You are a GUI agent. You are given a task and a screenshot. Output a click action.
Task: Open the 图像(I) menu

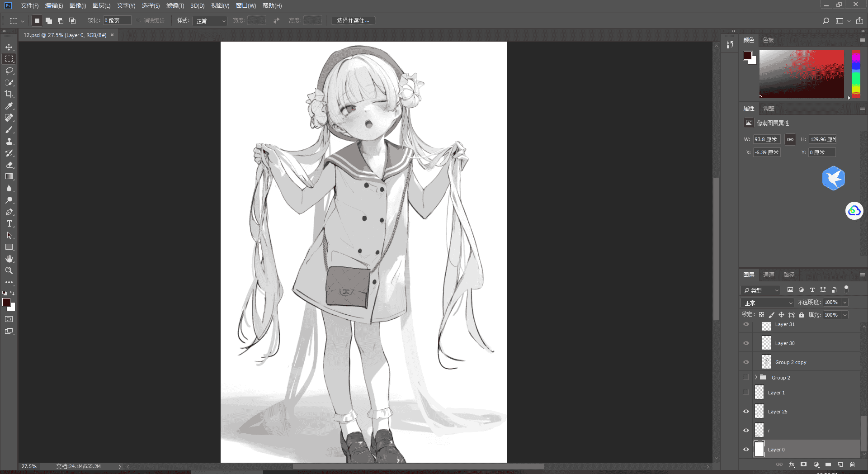(x=78, y=6)
